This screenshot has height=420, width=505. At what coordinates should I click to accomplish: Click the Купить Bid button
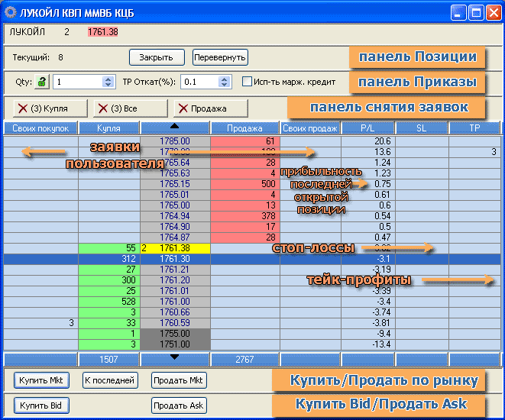[41, 405]
